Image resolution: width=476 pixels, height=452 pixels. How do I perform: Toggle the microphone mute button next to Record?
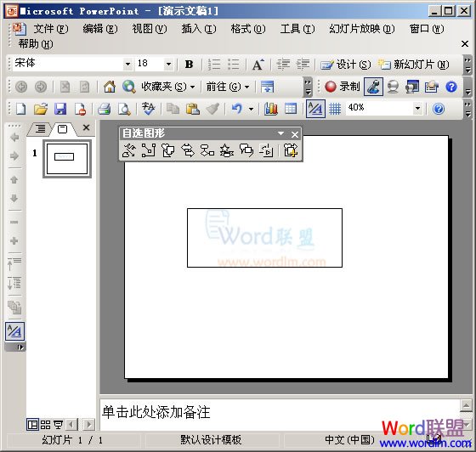(373, 87)
